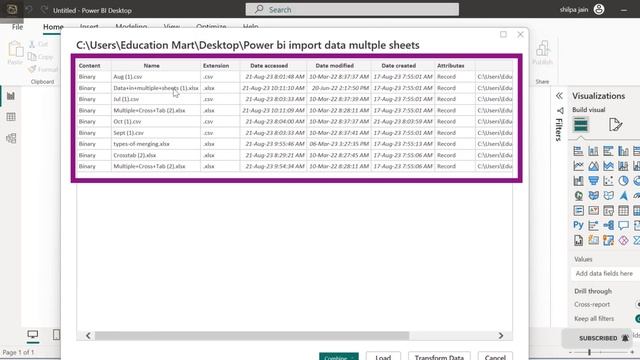
Task: Select the Area chart visual
Action: pyautogui.click(x=593, y=166)
